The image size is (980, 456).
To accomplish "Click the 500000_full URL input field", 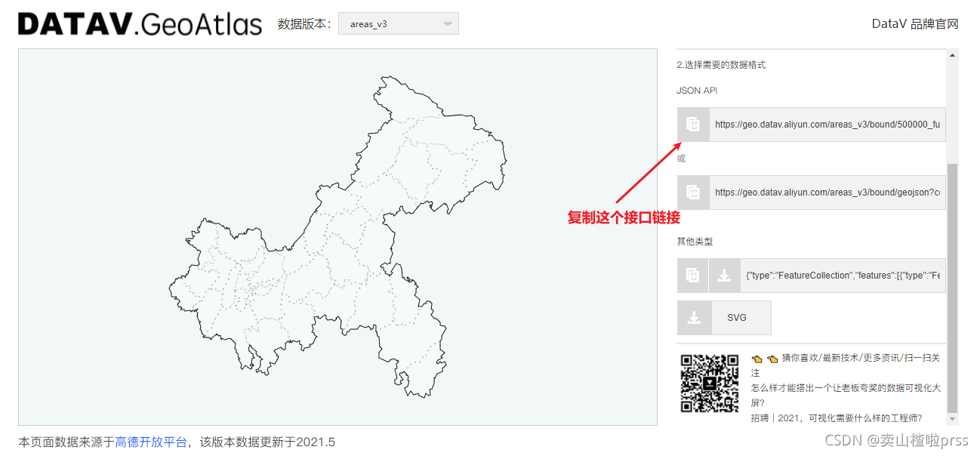I will (827, 124).
